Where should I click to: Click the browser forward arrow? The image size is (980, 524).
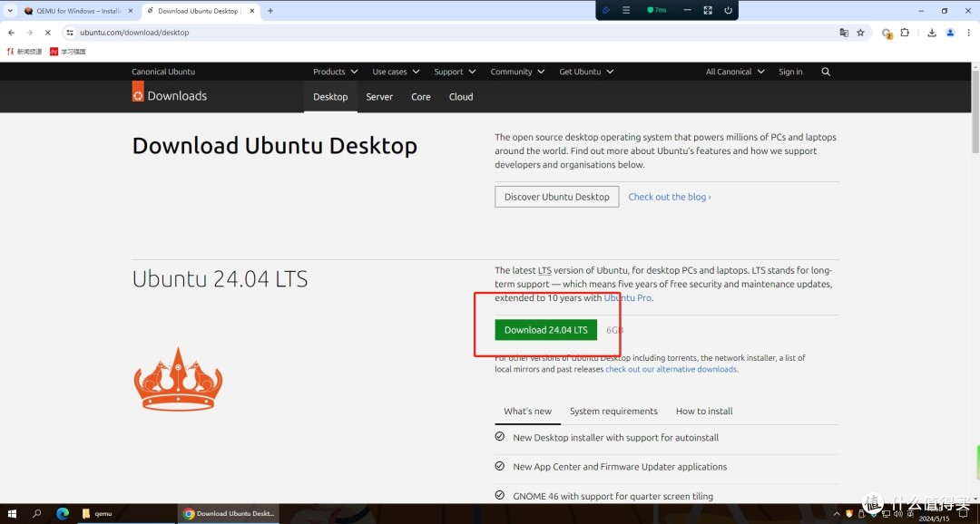tap(29, 33)
